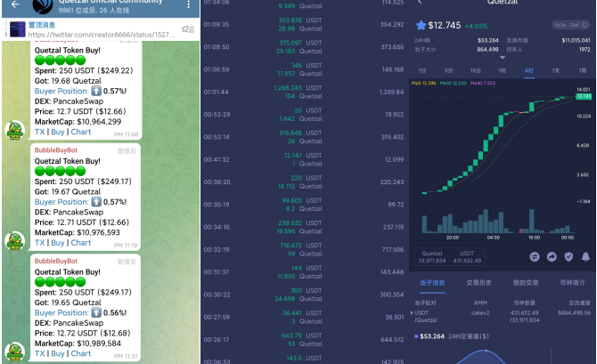Click the 00:41:32 trade of 12.147 USDT

(x=304, y=159)
